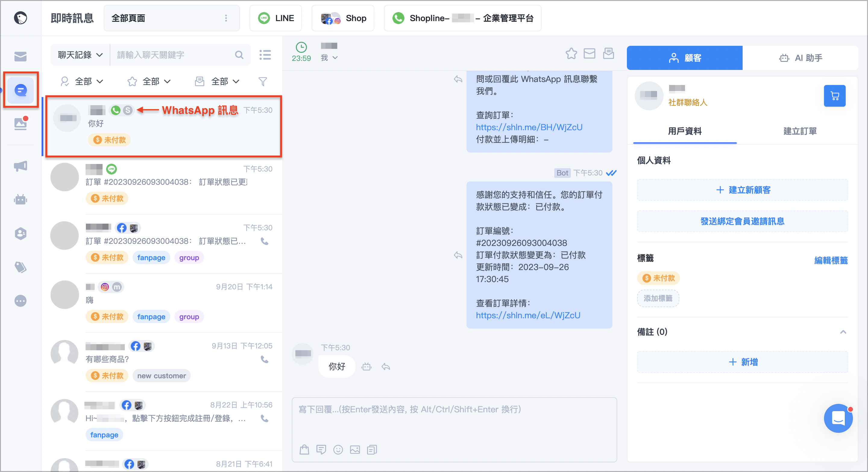Click the shopping cart button in customer panel
This screenshot has height=472, width=868.
point(834,96)
